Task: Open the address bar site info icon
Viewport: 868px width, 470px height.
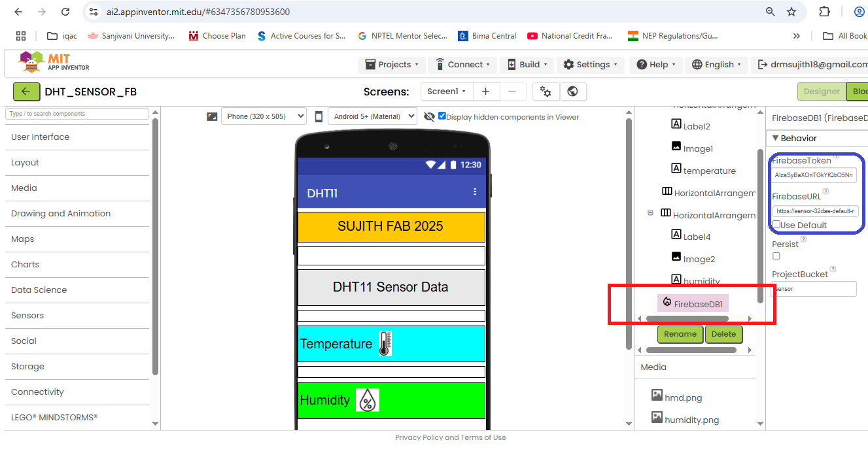Action: 94,12
